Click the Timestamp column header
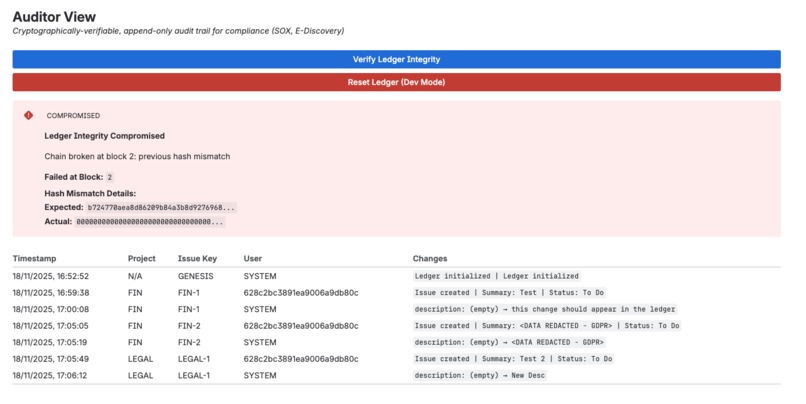This screenshot has height=404, width=806. click(34, 259)
